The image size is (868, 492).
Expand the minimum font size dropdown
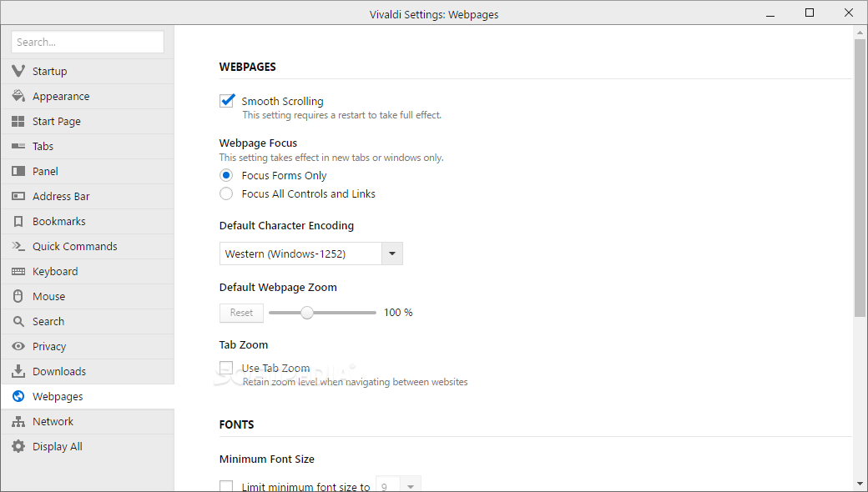click(x=411, y=486)
